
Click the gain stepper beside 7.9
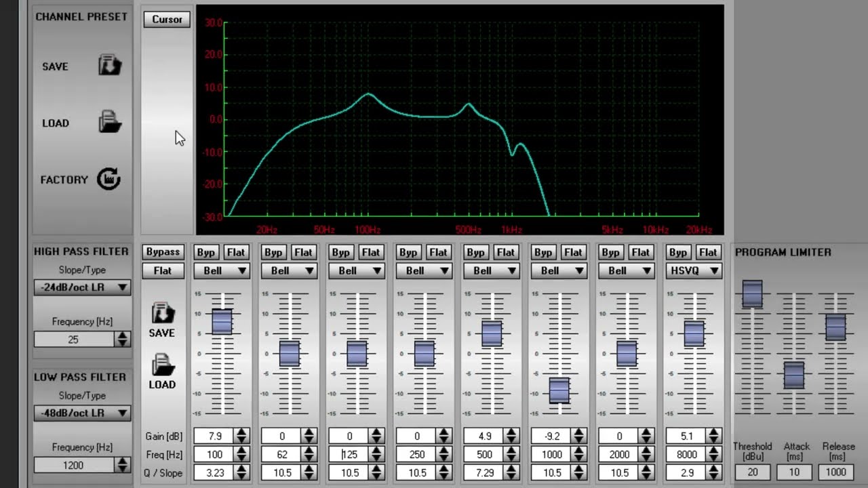(x=241, y=436)
